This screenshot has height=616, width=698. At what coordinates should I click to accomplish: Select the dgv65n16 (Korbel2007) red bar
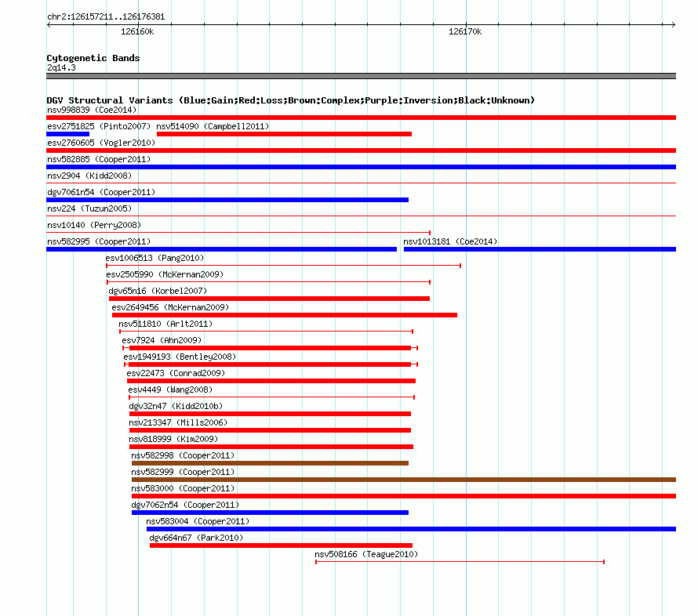(269, 299)
